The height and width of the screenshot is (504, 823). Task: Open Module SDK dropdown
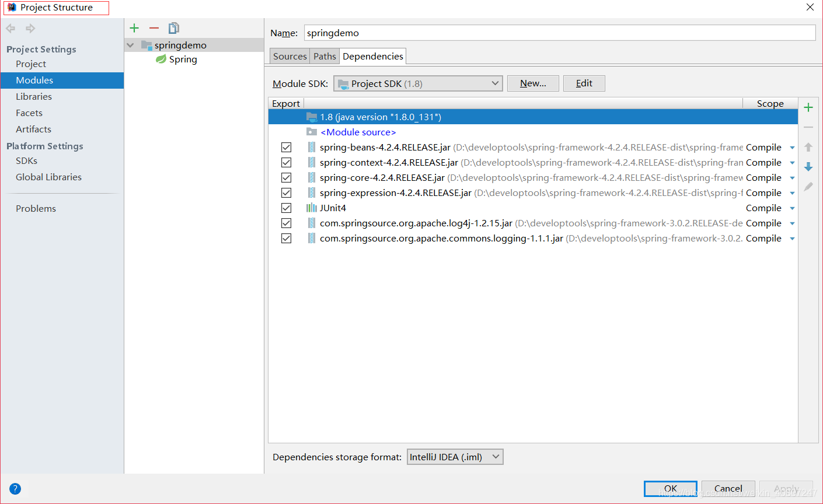(x=418, y=83)
